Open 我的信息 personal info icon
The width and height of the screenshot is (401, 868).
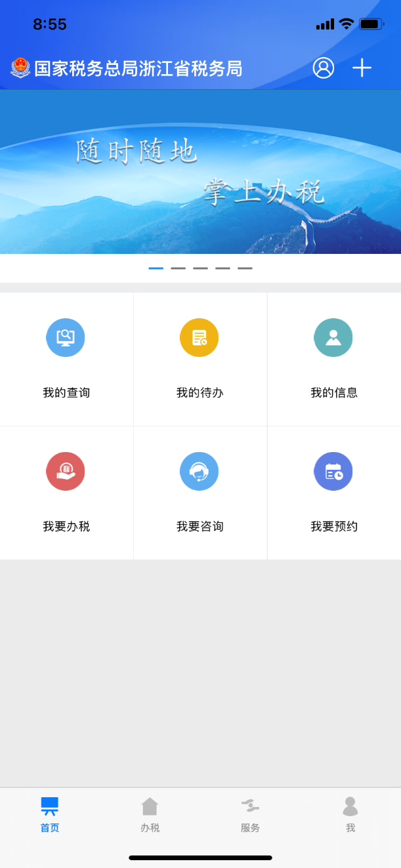333,338
